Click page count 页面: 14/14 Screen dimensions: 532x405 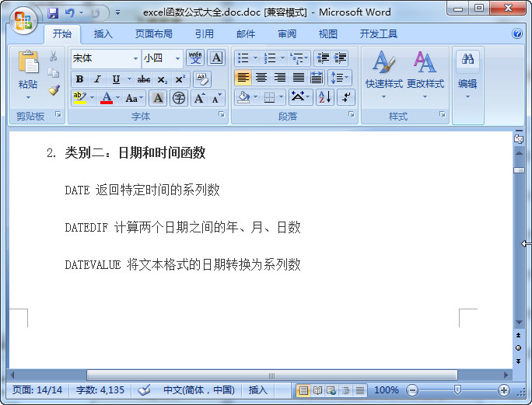[37, 390]
